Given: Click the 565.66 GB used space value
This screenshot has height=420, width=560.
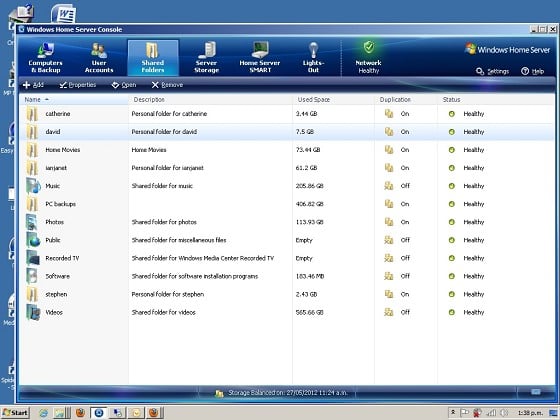Looking at the screenshot, I should [x=310, y=312].
